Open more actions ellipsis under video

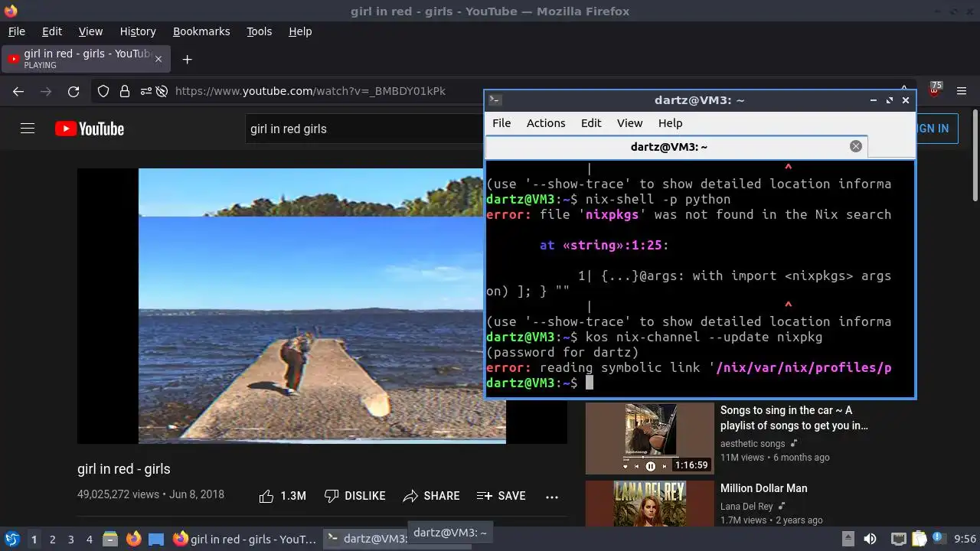pos(552,497)
